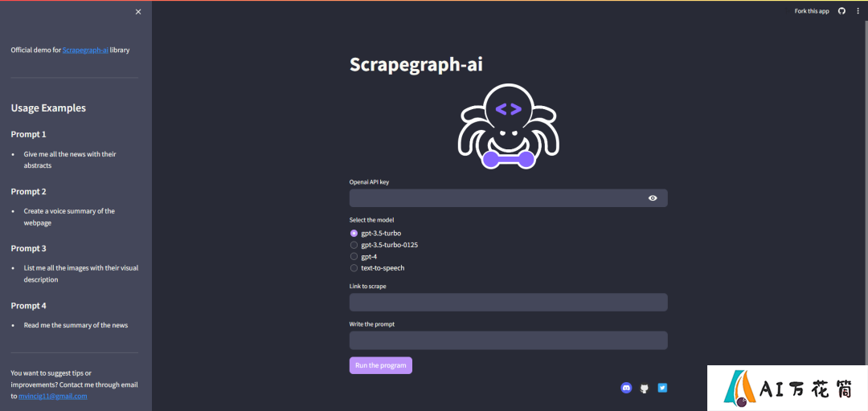Focus the Link to scrape field
The width and height of the screenshot is (868, 411).
point(508,303)
